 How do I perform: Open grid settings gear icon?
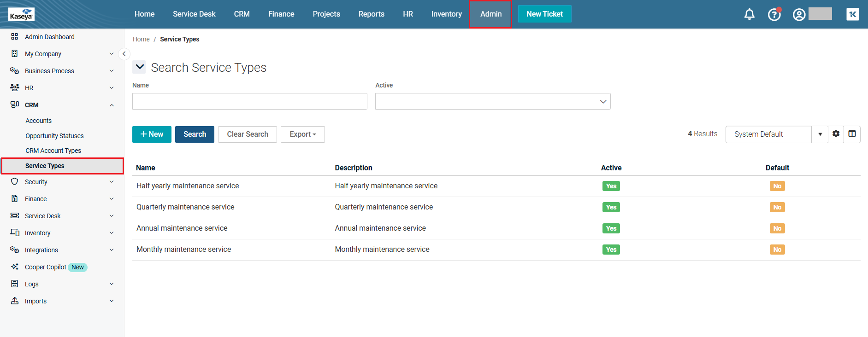(836, 134)
